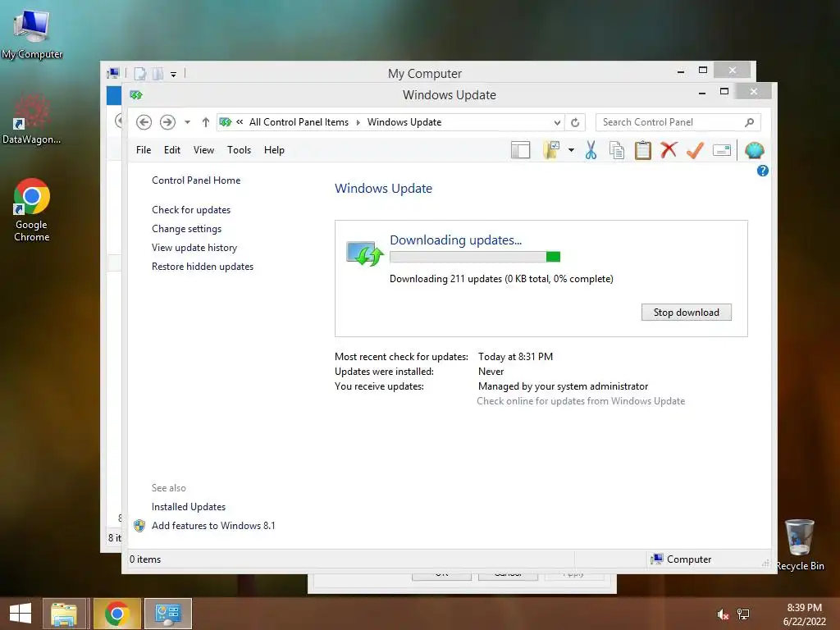The image size is (840, 630).
Task: Click the Downloading updates sync icon
Action: 365,253
